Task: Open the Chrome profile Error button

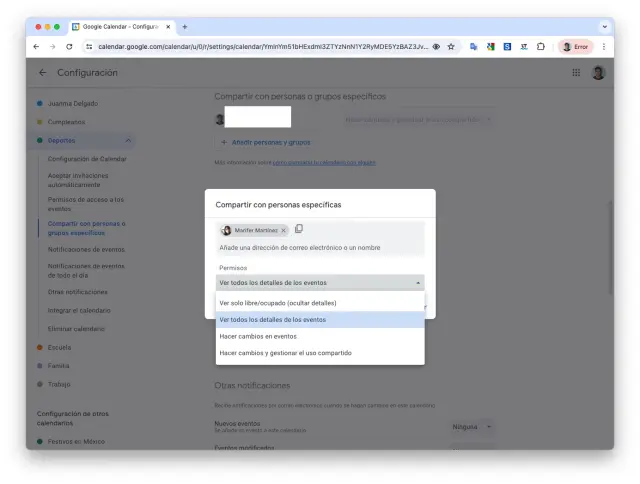Action: coord(576,46)
